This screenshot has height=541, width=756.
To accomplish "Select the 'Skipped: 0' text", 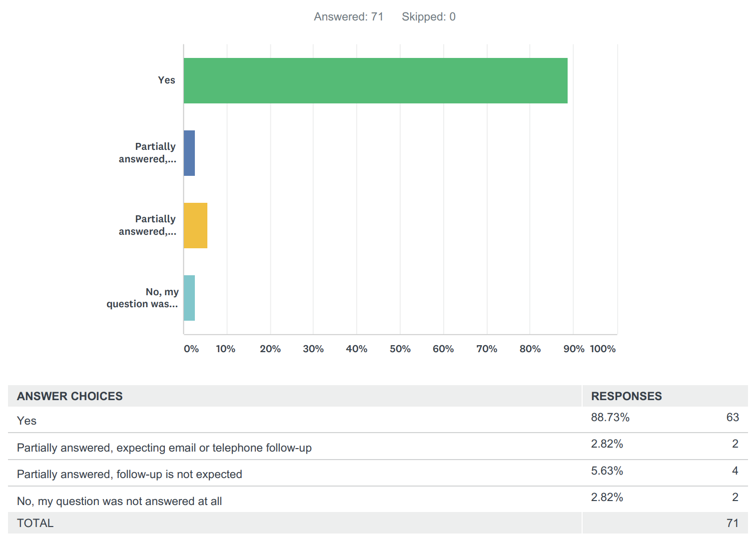I will click(x=428, y=16).
